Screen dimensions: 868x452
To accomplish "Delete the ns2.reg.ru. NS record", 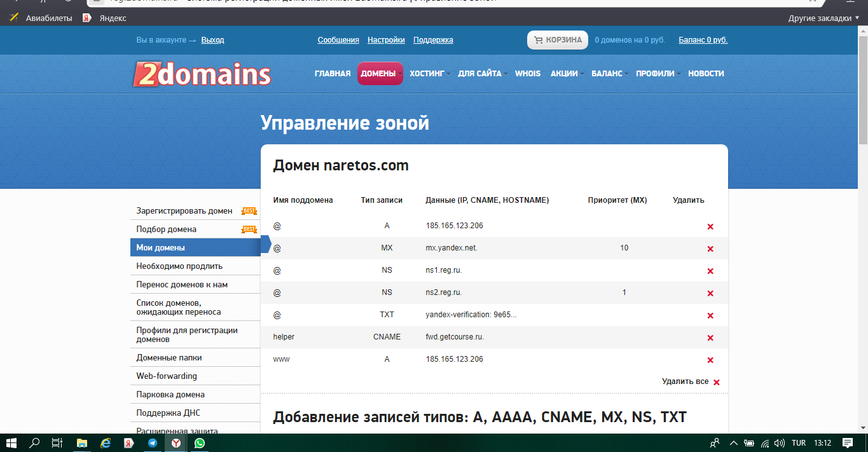I will [710, 294].
